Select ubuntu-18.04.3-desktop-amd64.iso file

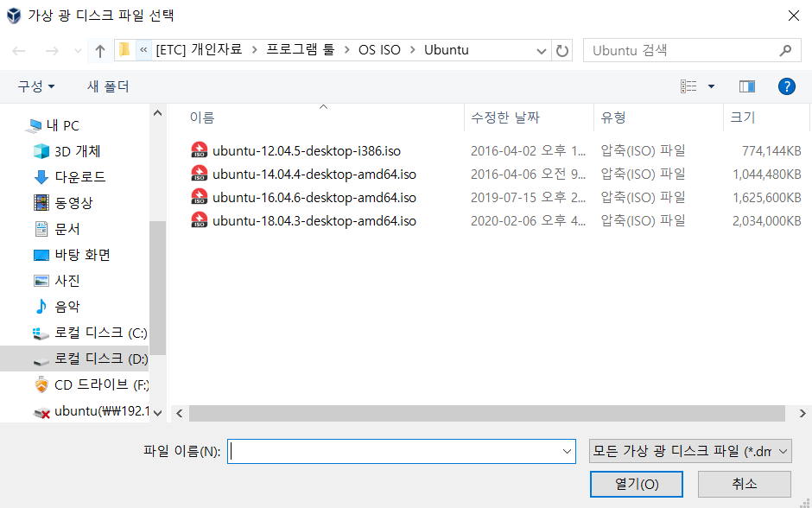[314, 220]
